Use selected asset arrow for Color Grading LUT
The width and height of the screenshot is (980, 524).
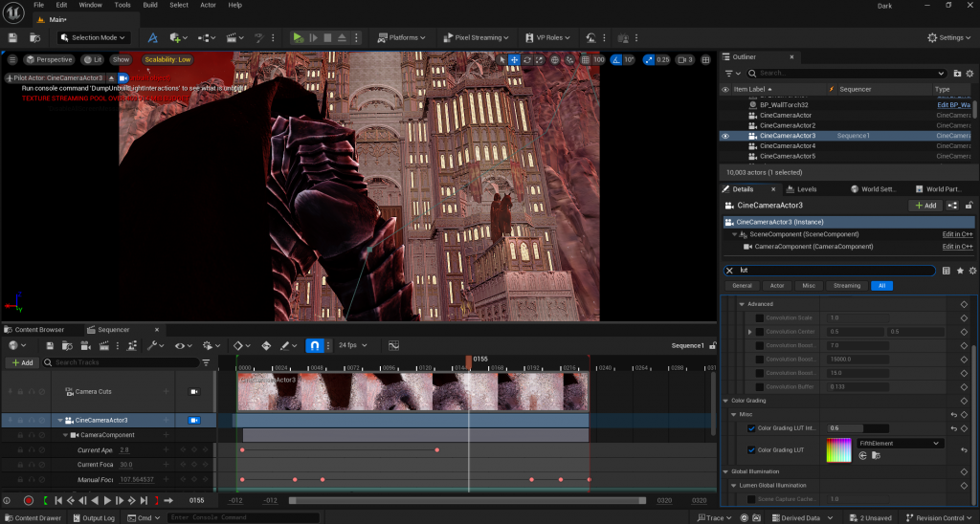coord(862,456)
